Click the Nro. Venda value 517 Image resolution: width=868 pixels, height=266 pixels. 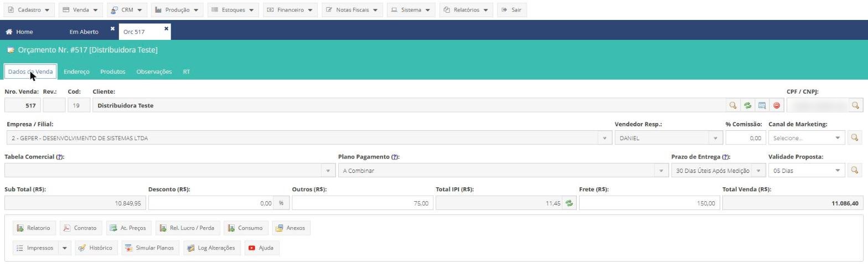(30, 105)
